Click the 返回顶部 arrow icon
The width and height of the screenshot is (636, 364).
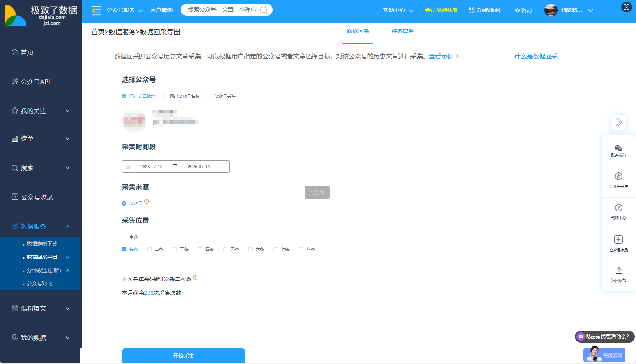coord(619,270)
